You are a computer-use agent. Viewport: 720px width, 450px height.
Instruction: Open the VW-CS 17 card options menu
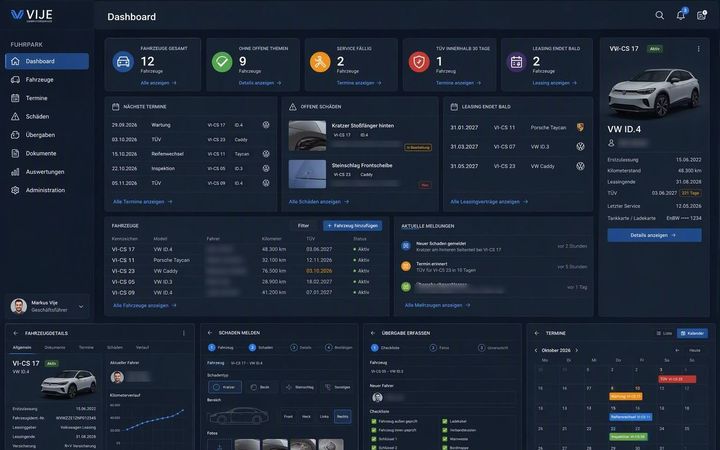click(x=698, y=49)
